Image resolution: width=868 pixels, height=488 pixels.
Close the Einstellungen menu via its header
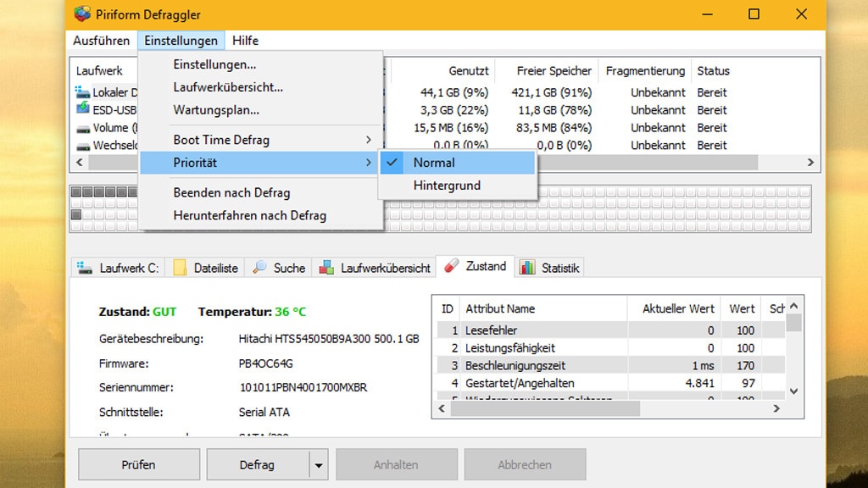tap(181, 41)
